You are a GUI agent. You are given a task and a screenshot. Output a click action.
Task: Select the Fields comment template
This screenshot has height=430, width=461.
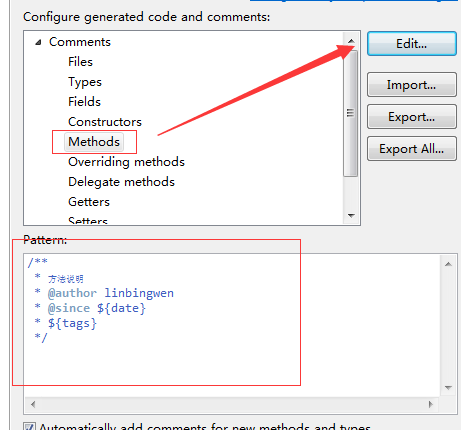point(84,102)
